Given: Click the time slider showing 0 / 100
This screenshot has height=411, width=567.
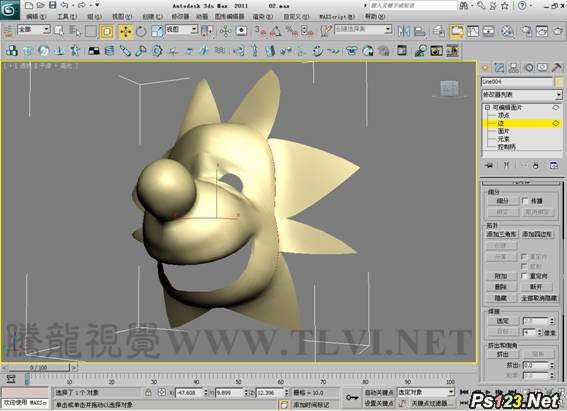Looking at the screenshot, I should pos(39,368).
